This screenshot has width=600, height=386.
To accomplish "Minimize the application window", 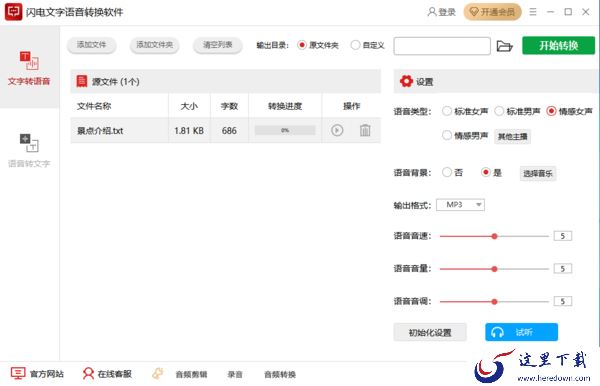I will [x=551, y=12].
